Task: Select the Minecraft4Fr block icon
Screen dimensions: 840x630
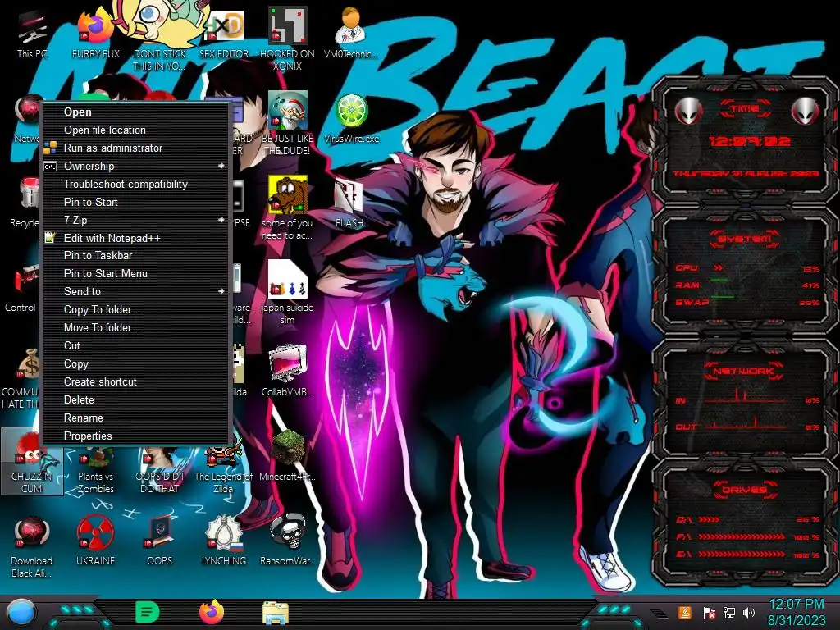Action: pos(287,455)
